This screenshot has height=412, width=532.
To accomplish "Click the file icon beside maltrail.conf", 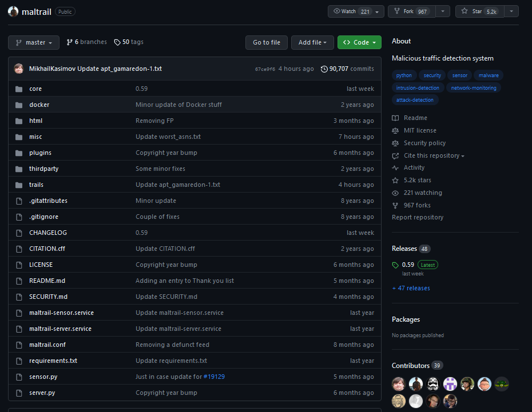I will (x=19, y=345).
